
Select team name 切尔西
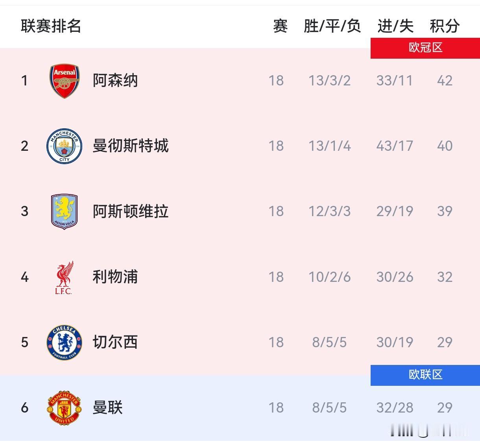click(x=115, y=342)
